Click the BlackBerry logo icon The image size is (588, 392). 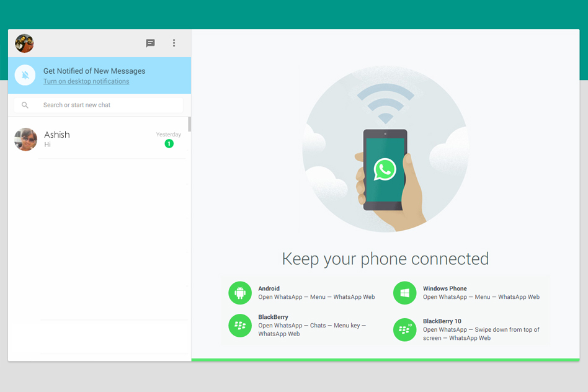pyautogui.click(x=241, y=326)
